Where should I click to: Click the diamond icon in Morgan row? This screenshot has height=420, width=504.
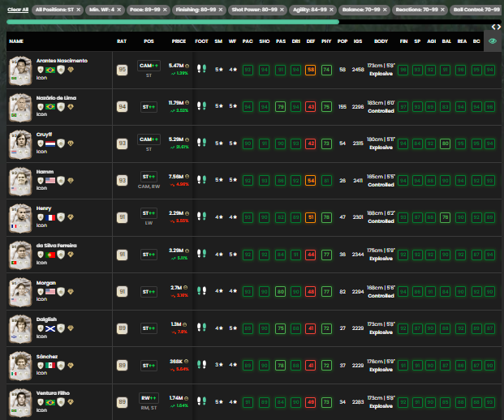[71, 292]
